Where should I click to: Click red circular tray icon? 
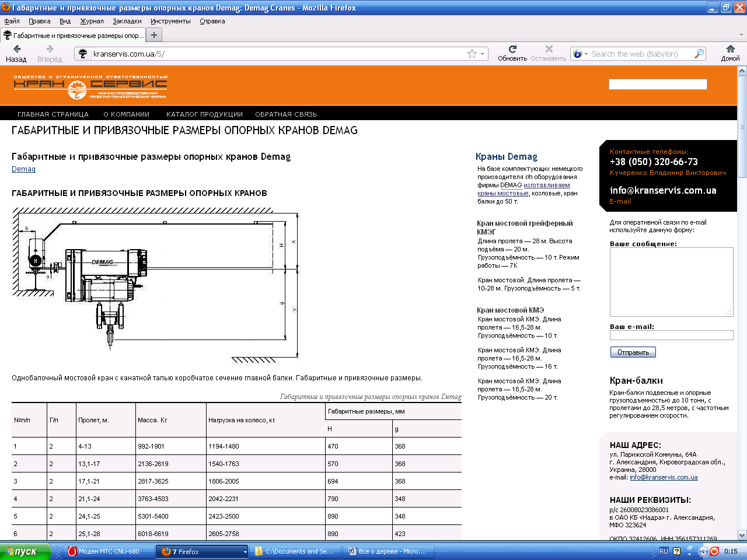(714, 551)
